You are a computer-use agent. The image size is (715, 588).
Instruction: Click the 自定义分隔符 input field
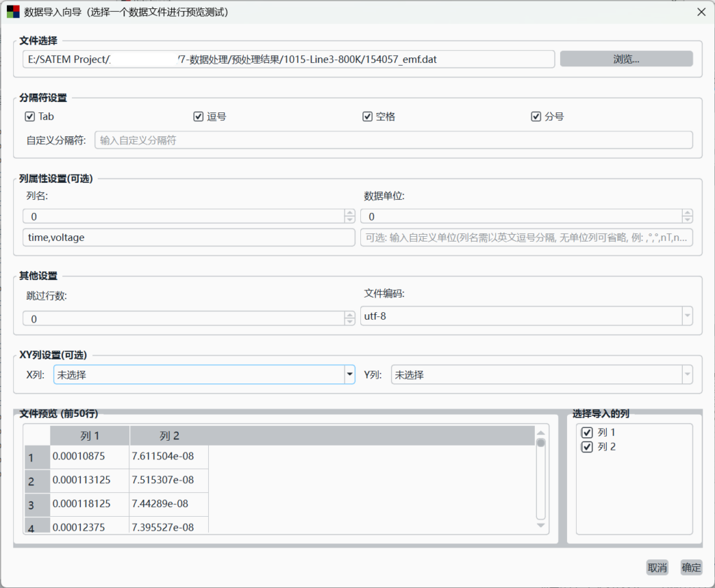click(x=393, y=140)
